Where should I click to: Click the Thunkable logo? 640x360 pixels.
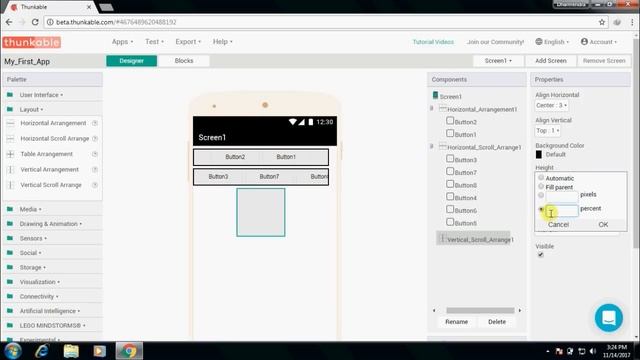[31, 42]
